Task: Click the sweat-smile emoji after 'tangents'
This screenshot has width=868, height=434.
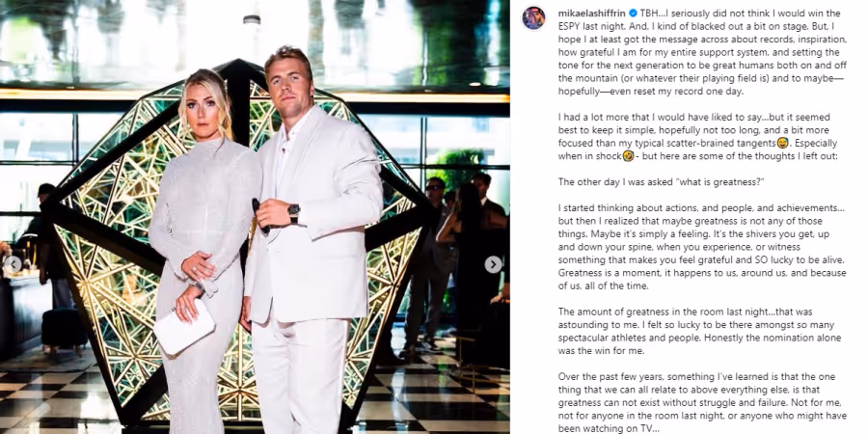Action: 782,144
